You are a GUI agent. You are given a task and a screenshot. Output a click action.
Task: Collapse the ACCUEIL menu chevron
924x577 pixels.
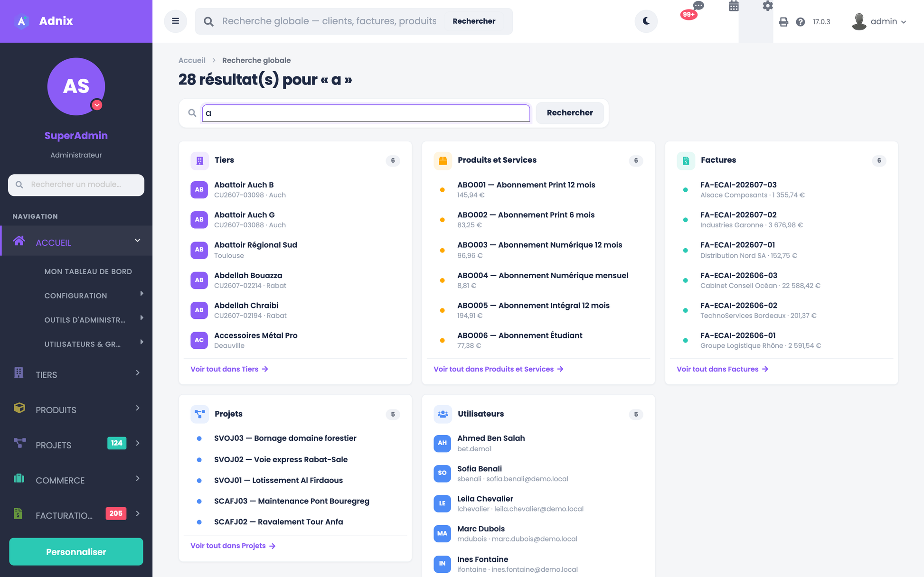138,240
